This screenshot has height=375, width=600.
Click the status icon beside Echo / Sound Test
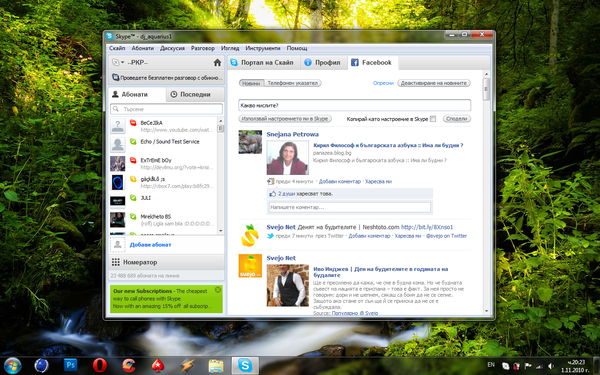133,142
